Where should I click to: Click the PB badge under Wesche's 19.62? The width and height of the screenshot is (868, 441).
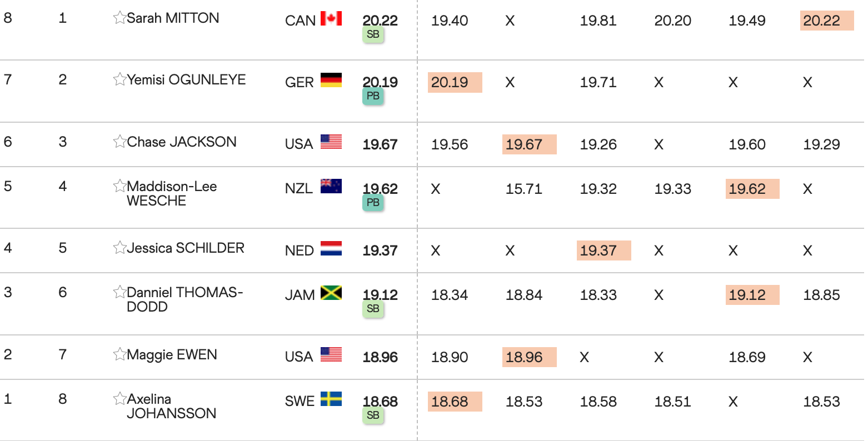tap(373, 203)
